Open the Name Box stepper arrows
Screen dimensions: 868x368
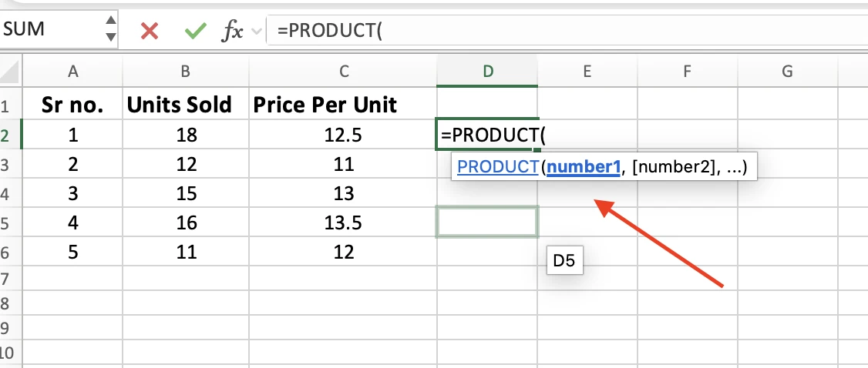pos(111,28)
